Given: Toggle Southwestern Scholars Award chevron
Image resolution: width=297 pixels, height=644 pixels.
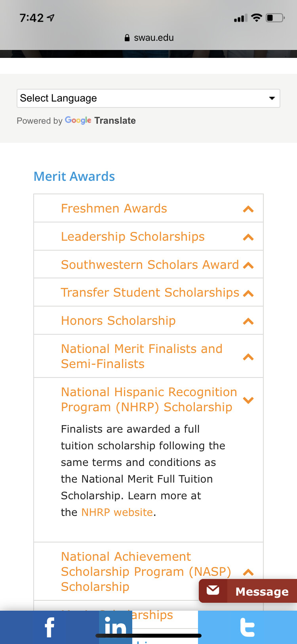Looking at the screenshot, I should pyautogui.click(x=248, y=265).
